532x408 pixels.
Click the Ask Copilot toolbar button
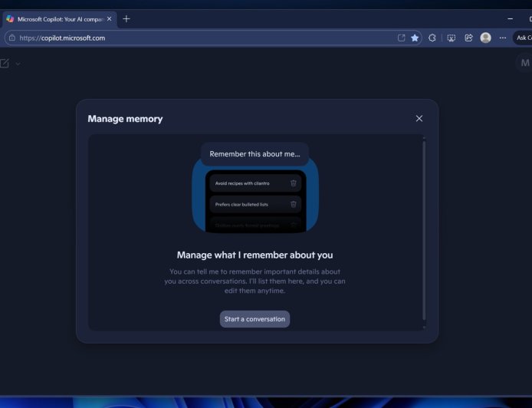click(x=523, y=38)
